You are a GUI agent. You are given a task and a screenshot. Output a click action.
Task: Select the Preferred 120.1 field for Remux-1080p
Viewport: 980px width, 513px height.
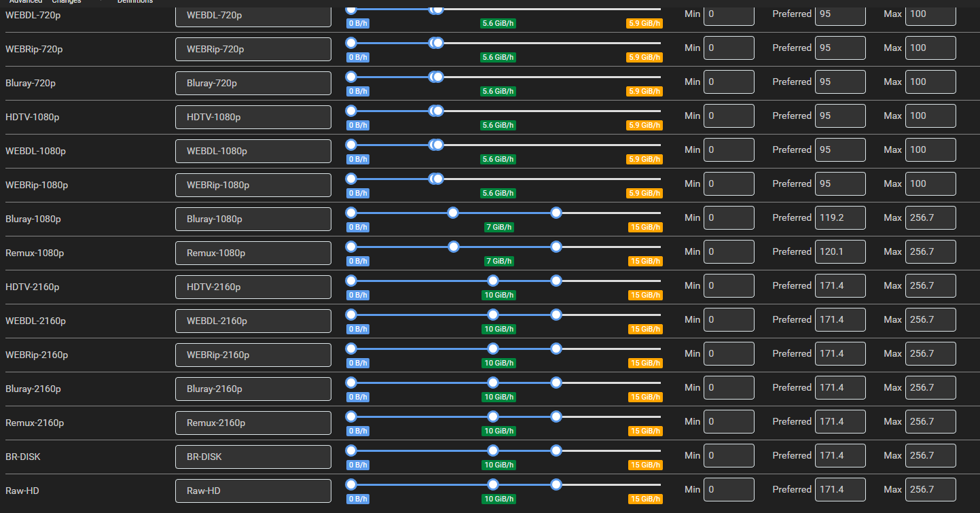click(840, 252)
